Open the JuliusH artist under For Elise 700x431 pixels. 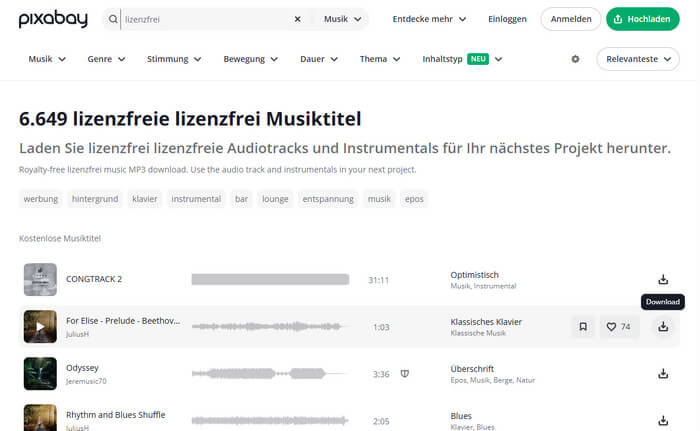tap(77, 334)
